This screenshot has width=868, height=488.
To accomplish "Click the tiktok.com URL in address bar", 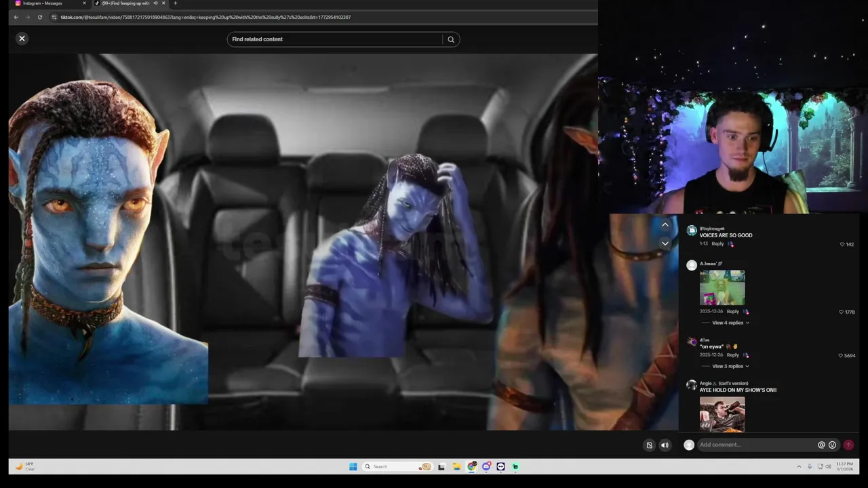I will (x=205, y=17).
